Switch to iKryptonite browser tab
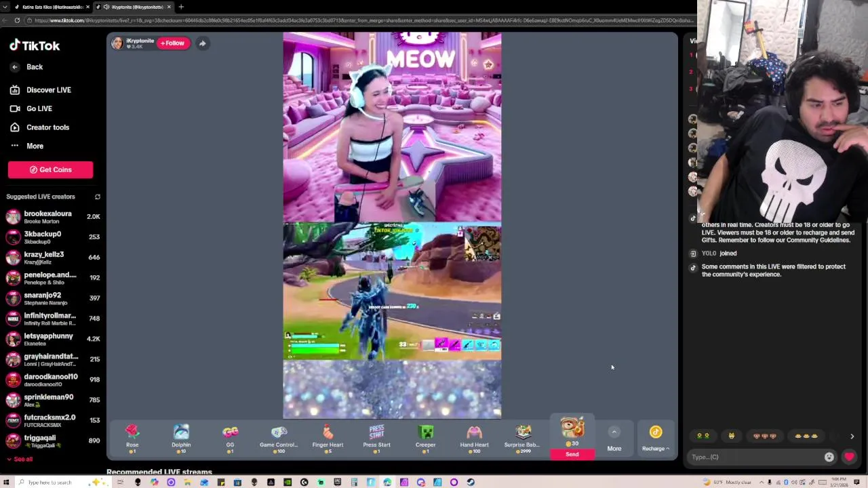 pyautogui.click(x=133, y=7)
